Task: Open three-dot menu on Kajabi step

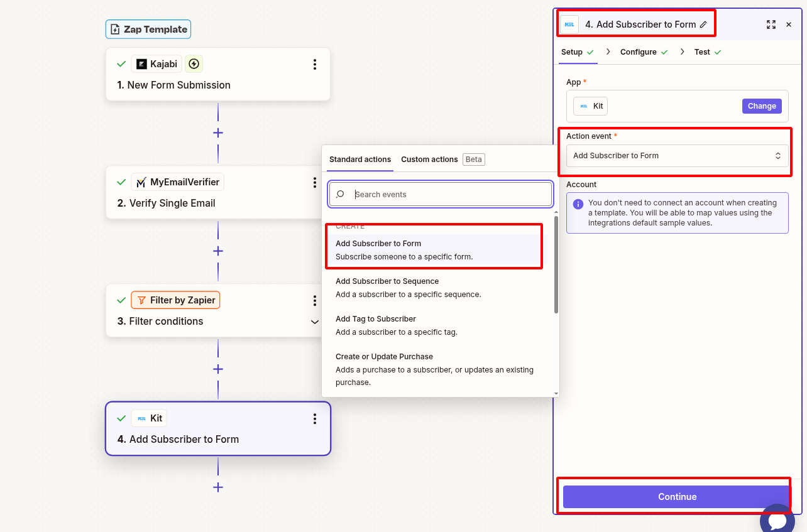Action: (314, 64)
